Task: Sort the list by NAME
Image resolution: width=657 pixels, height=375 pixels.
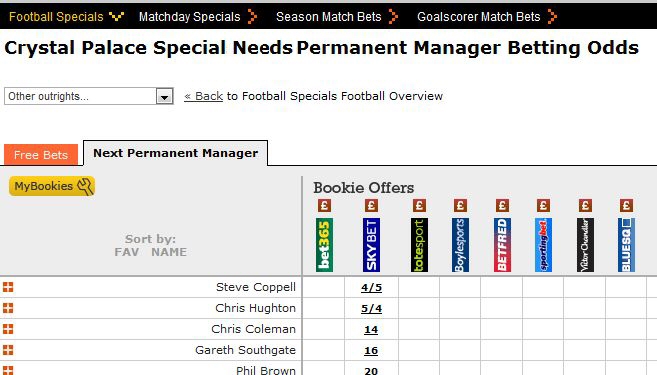Action: 169,252
